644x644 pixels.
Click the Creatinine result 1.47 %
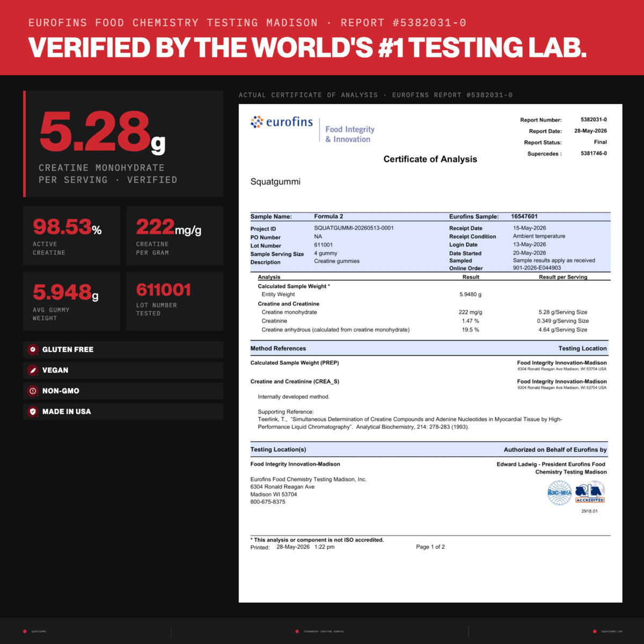pyautogui.click(x=470, y=321)
